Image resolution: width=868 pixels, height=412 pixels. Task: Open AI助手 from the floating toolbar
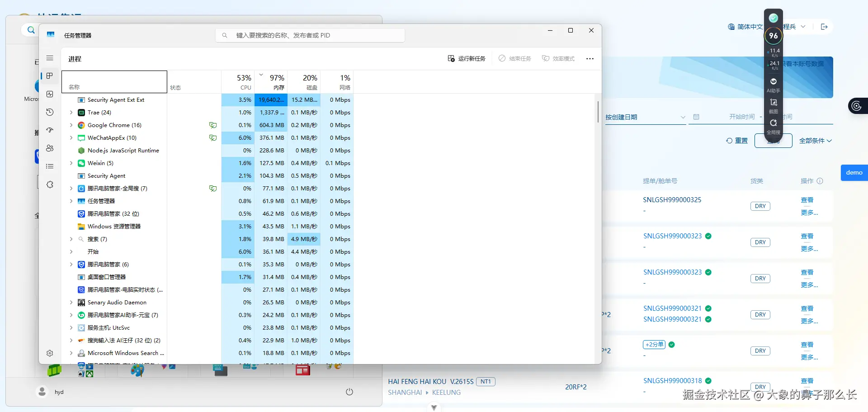point(773,83)
